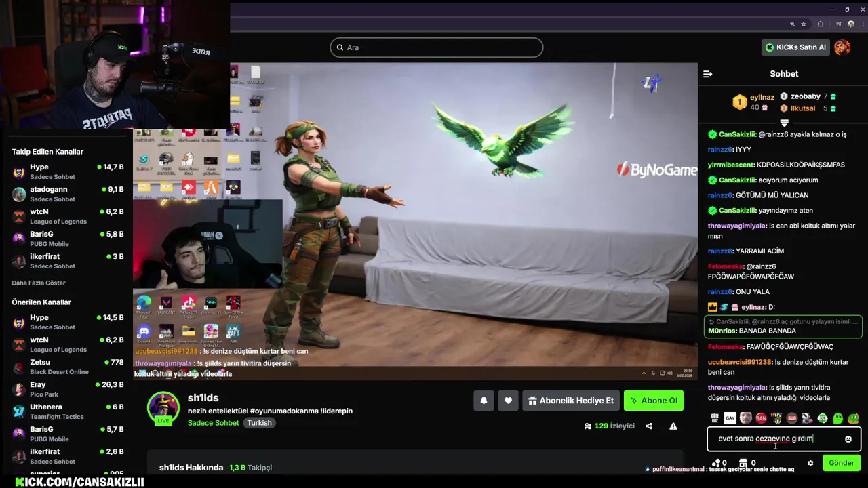Insert the HYPE emote

pos(776,418)
